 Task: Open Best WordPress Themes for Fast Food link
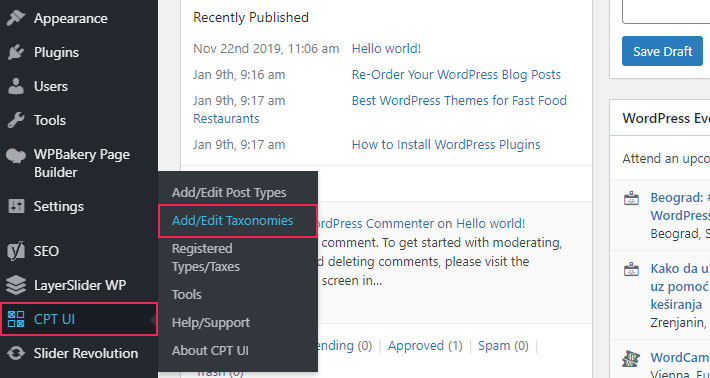coord(459,100)
